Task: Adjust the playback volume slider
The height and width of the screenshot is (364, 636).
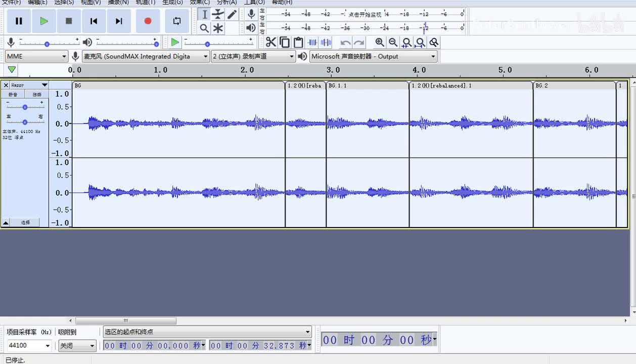Action: (127, 43)
